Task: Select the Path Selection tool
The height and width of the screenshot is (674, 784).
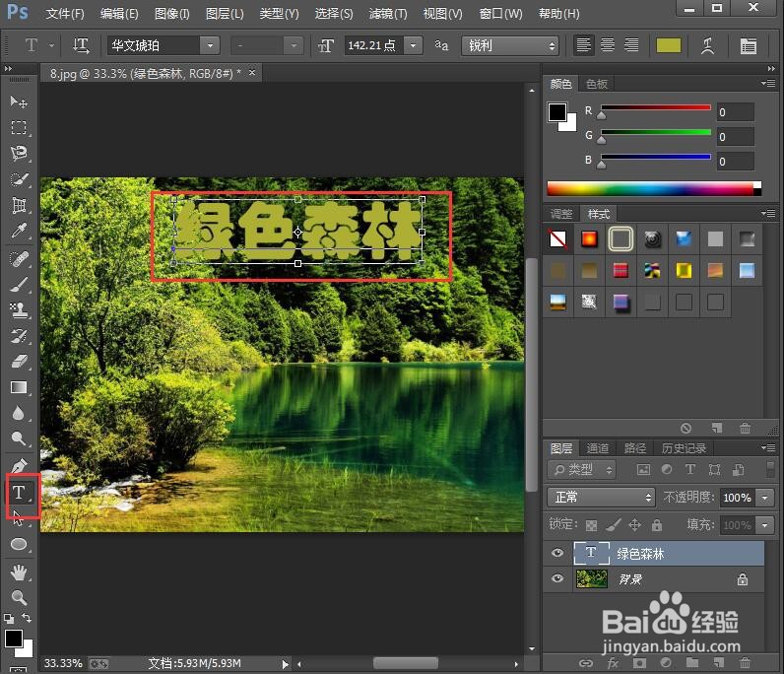Action: point(19,518)
